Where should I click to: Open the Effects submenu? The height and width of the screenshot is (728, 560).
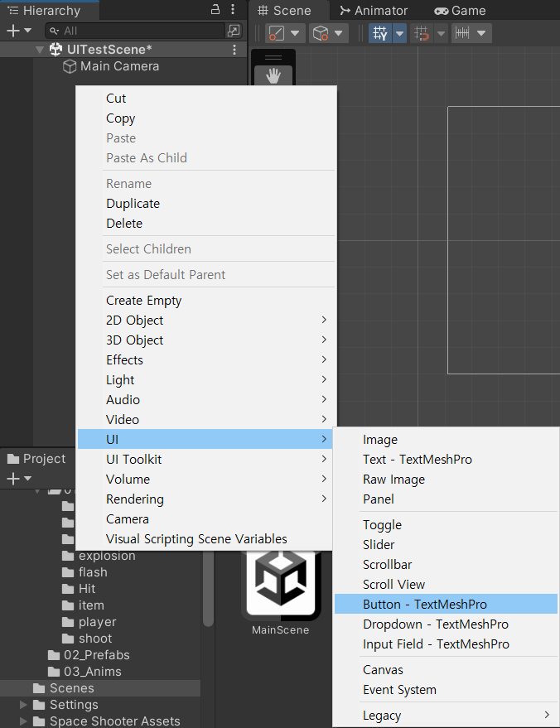[206, 359]
